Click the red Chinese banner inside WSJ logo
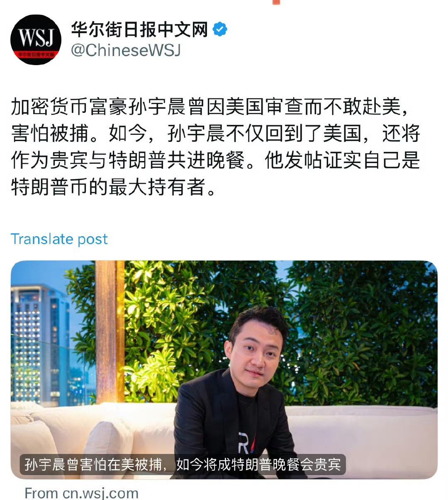 point(36,54)
